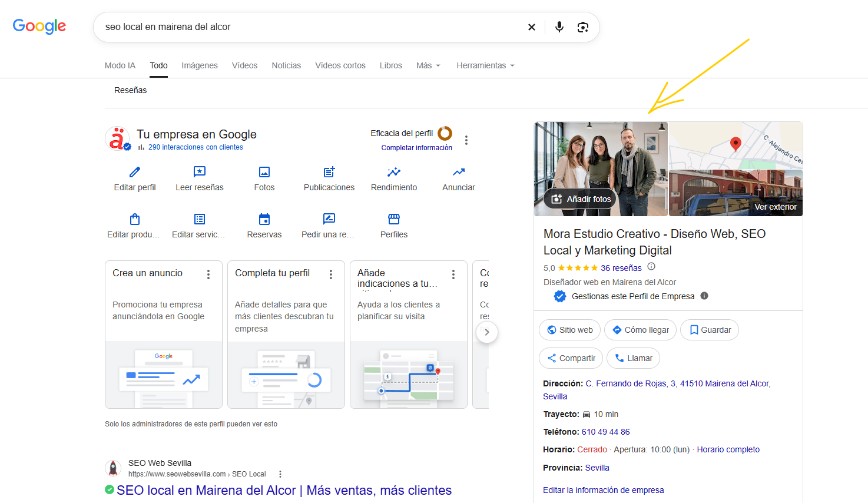The height and width of the screenshot is (503, 868).
Task: Click the Reseñas filter chip
Action: [x=131, y=90]
